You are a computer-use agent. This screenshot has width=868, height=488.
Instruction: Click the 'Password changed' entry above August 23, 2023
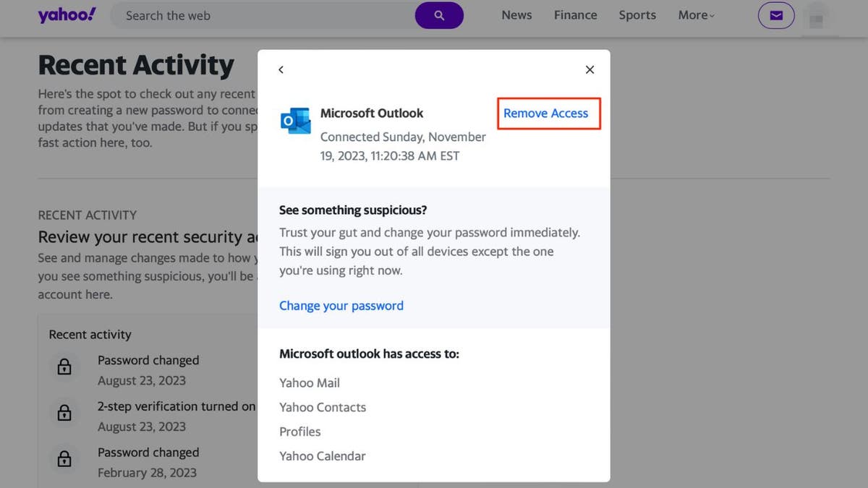[148, 360]
